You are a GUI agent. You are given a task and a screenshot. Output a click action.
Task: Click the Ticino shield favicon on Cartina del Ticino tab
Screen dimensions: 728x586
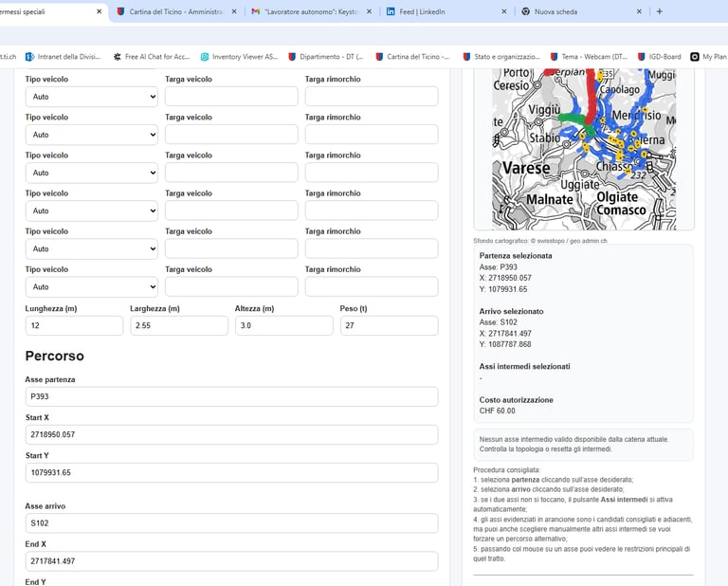(x=120, y=11)
